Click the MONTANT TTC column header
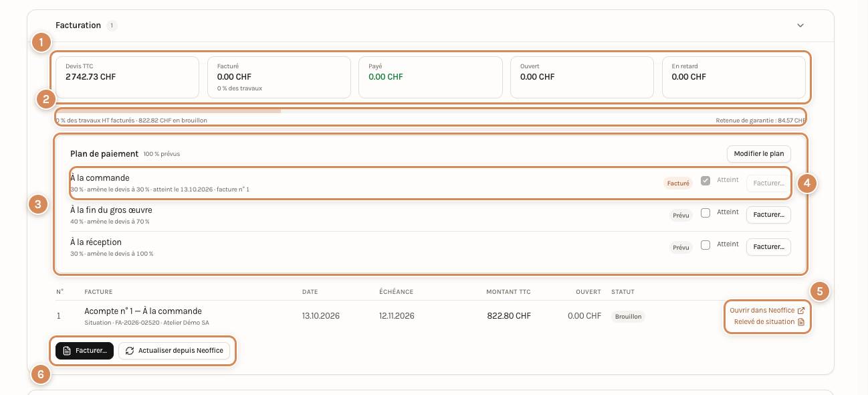The width and height of the screenshot is (868, 395). point(508,292)
